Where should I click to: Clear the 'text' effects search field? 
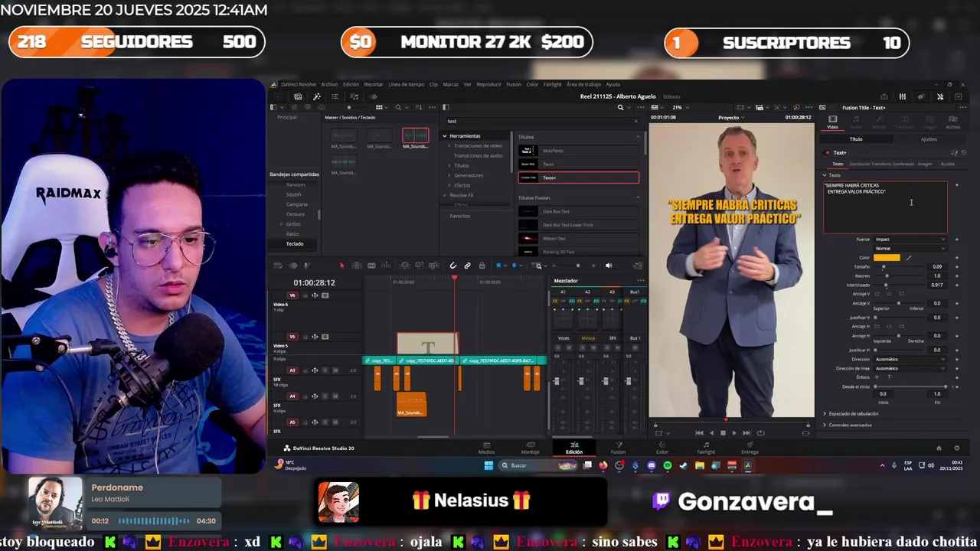coord(635,121)
